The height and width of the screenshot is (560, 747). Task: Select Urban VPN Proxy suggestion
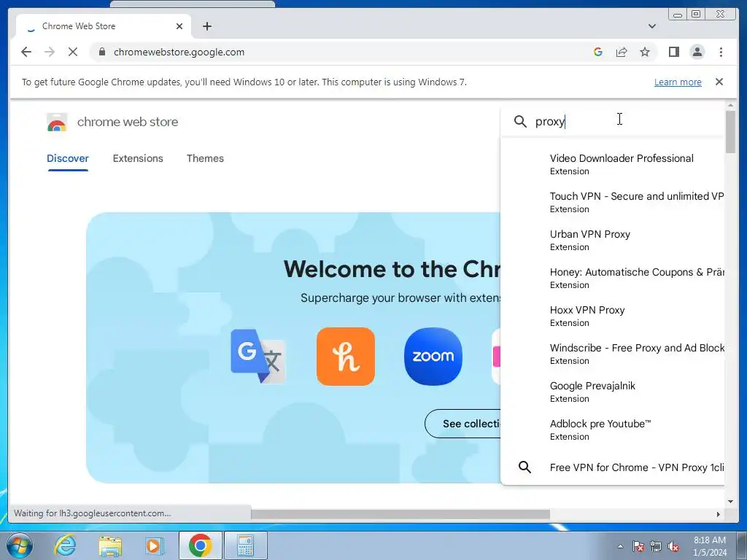click(613, 240)
